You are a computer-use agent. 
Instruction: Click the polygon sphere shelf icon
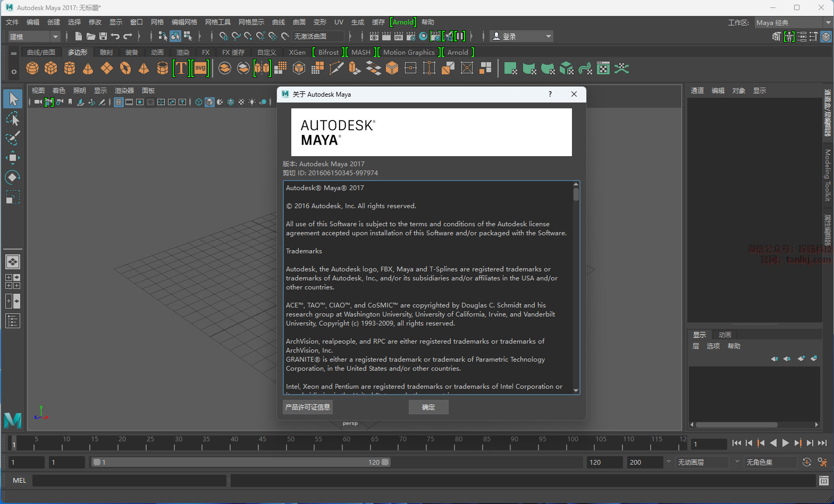(32, 69)
